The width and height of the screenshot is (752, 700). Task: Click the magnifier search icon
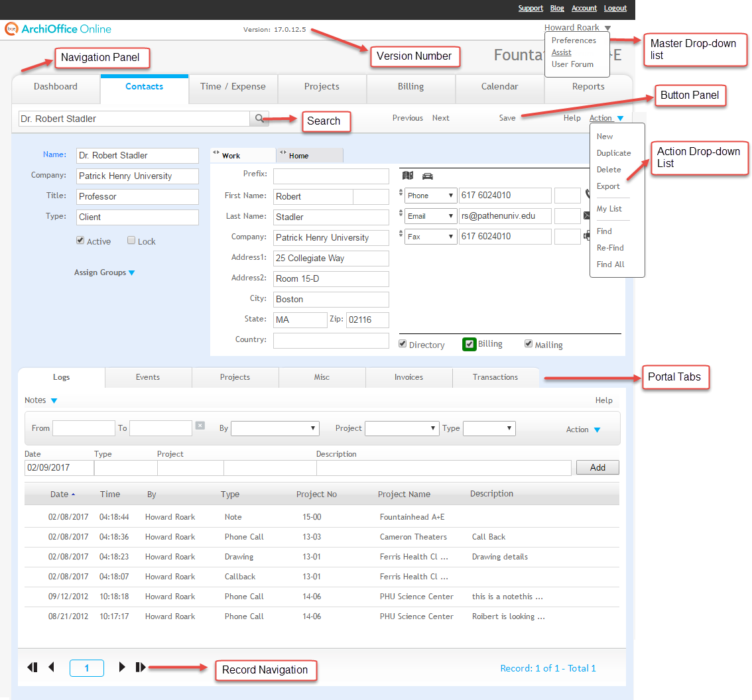[259, 119]
